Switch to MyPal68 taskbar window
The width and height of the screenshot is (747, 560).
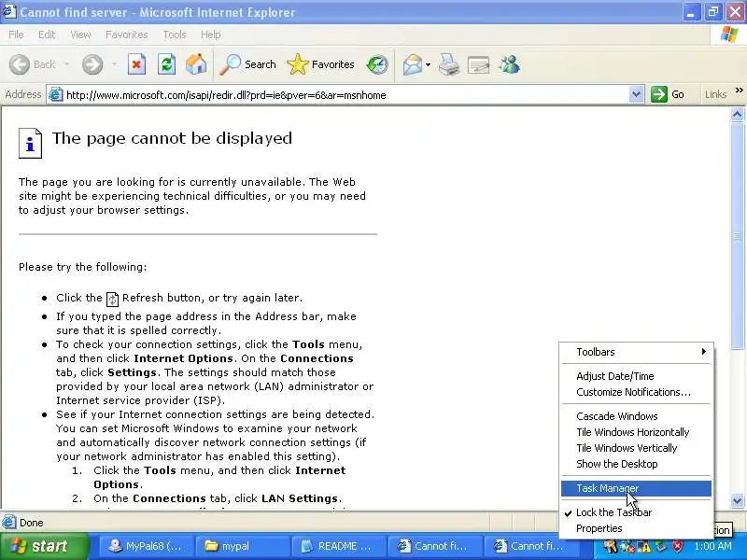[x=147, y=546]
